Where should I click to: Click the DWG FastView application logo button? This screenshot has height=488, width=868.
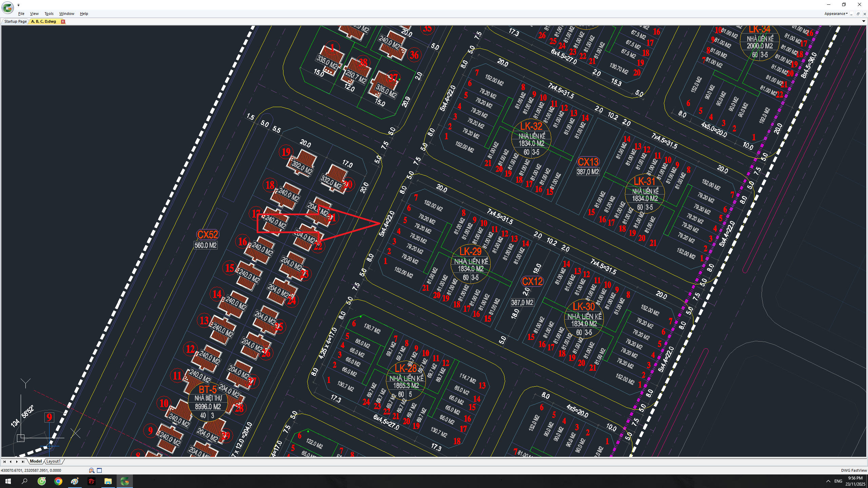pos(7,7)
